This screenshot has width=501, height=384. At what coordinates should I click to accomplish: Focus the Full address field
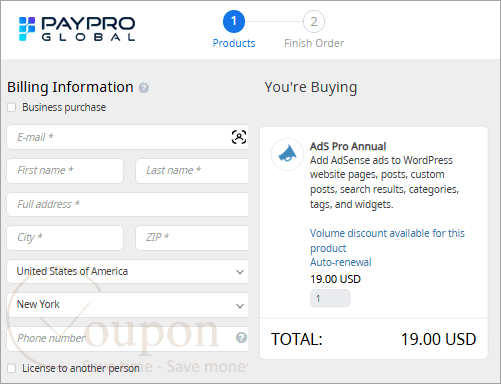[127, 204]
